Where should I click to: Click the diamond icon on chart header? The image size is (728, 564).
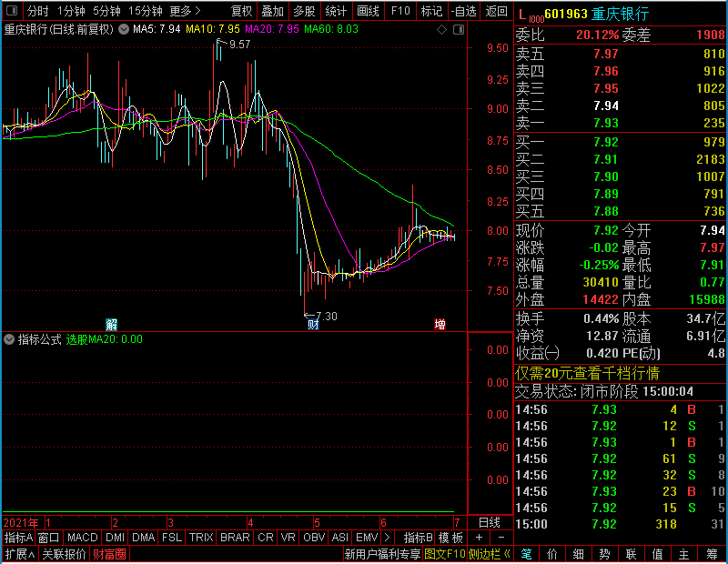(x=441, y=30)
